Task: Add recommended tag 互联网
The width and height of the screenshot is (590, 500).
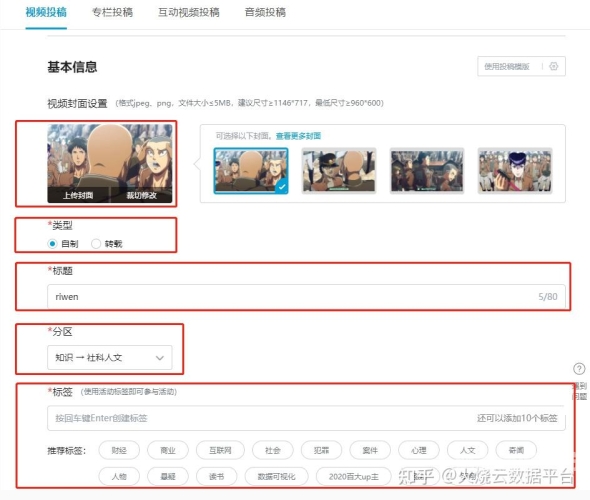Action: pos(220,450)
